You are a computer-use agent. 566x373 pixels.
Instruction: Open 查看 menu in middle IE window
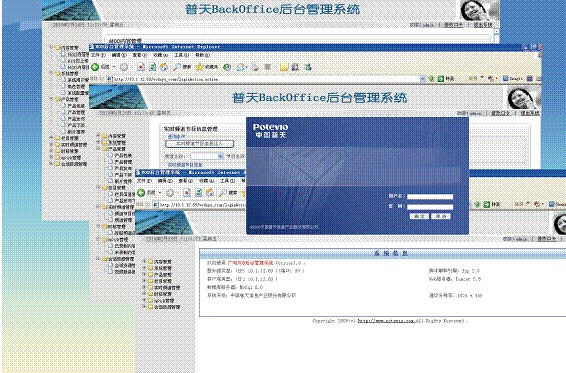pos(139,55)
